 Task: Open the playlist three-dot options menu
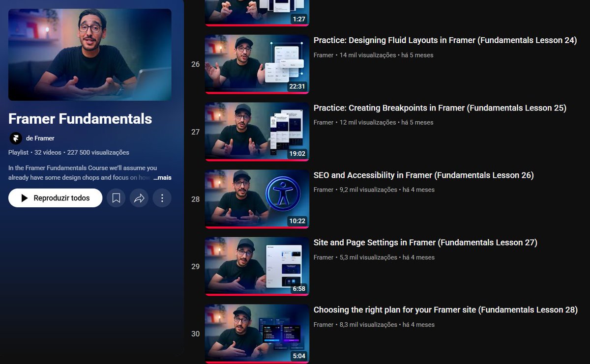pos(162,198)
